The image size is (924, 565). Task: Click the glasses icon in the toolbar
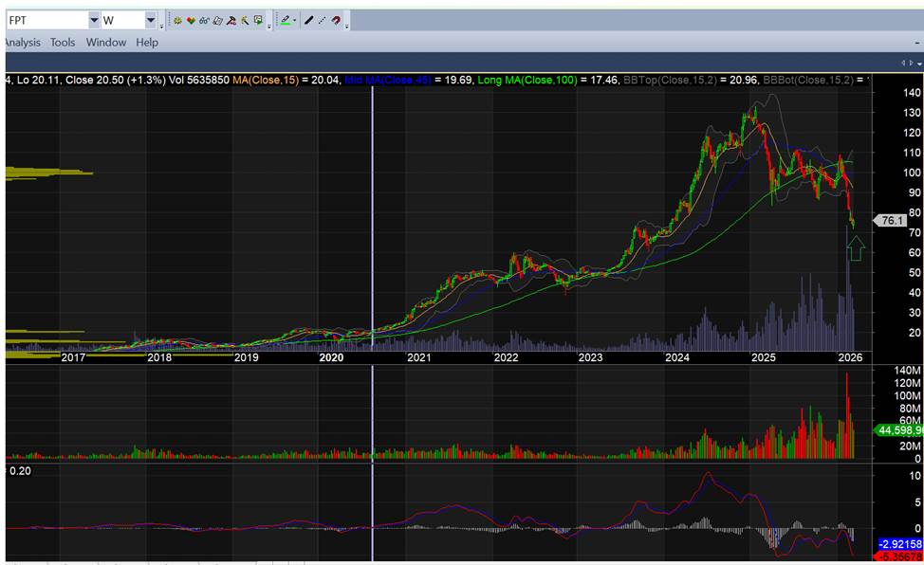[205, 21]
